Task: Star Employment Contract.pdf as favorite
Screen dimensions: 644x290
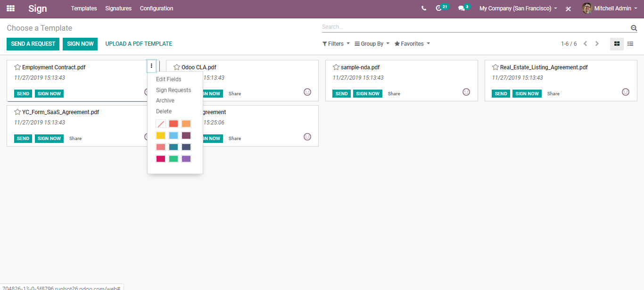Action: [17, 67]
